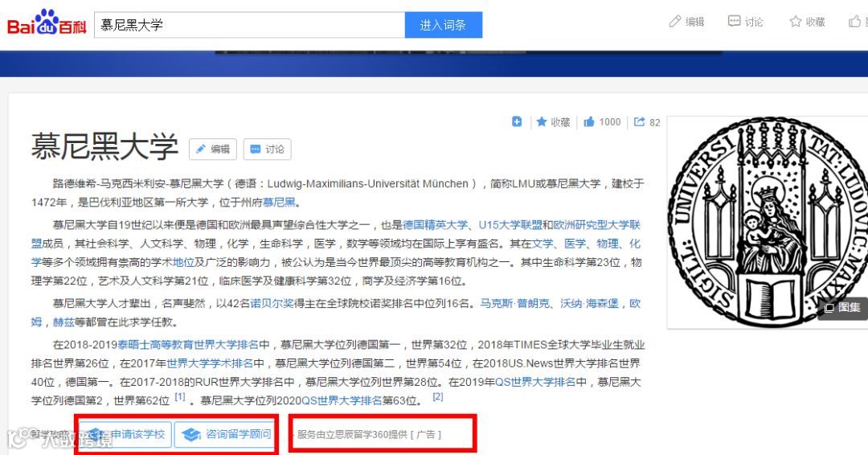Open the 诺贝尔奖 link

click(272, 303)
